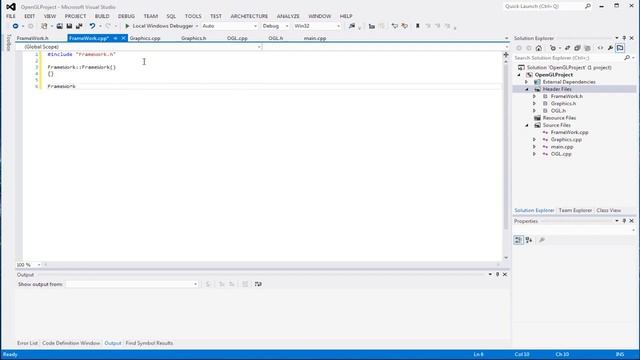This screenshot has height=360, width=640.
Task: Open the Toolbox side tab
Action: (x=9, y=43)
